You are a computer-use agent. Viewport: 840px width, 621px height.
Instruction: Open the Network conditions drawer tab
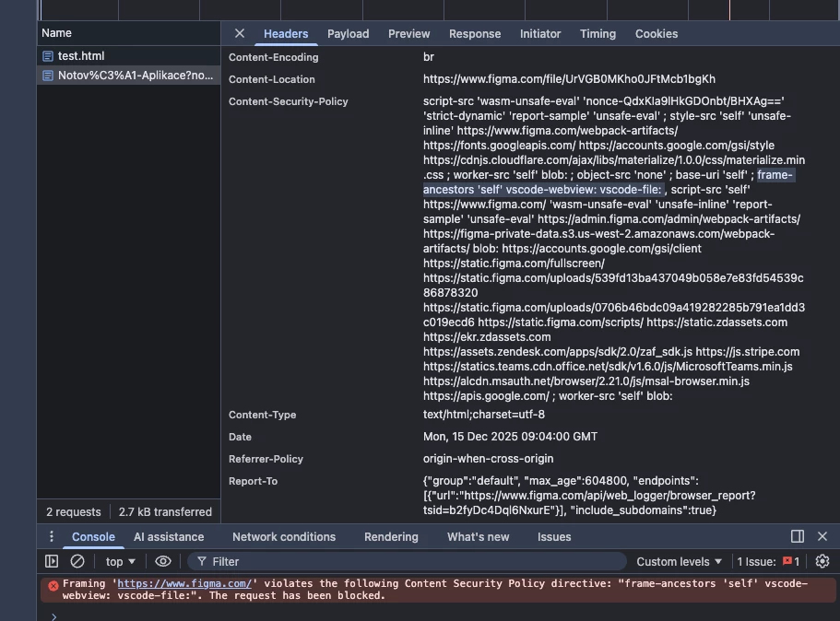pos(284,537)
